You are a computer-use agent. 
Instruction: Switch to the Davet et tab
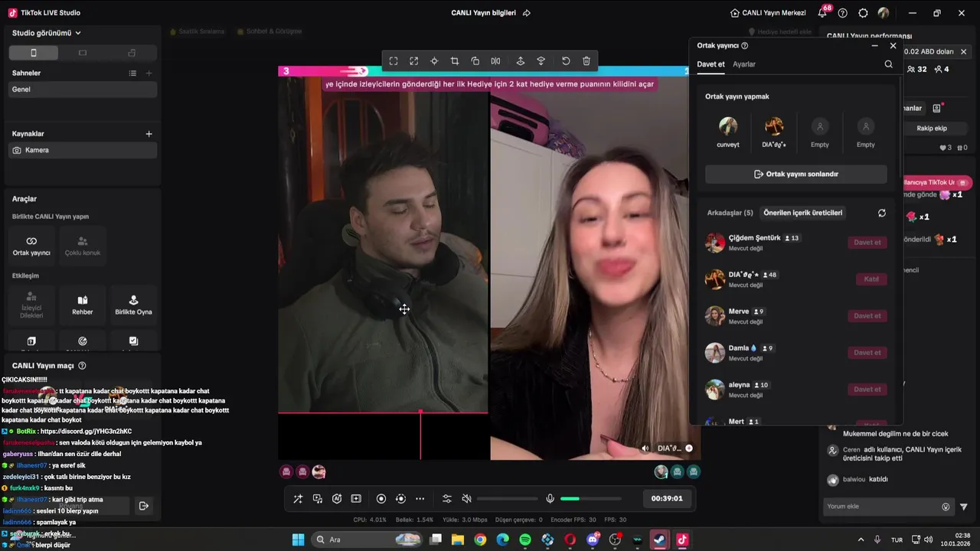[x=710, y=64]
